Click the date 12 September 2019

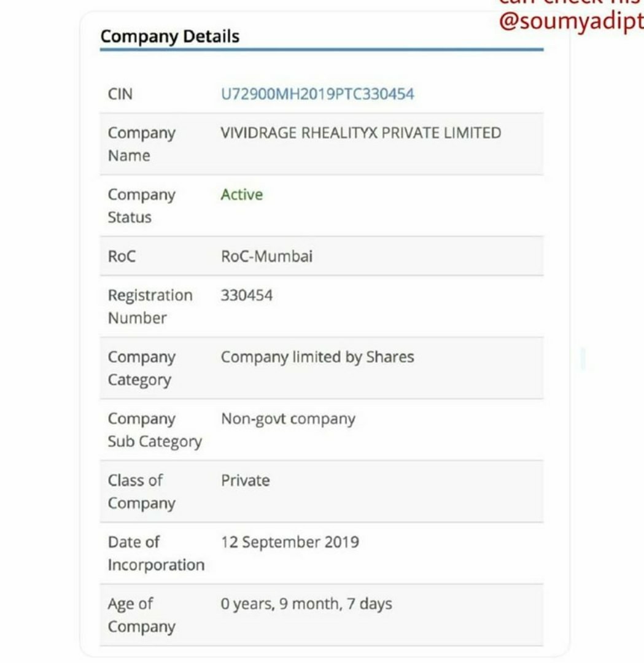[x=290, y=542]
